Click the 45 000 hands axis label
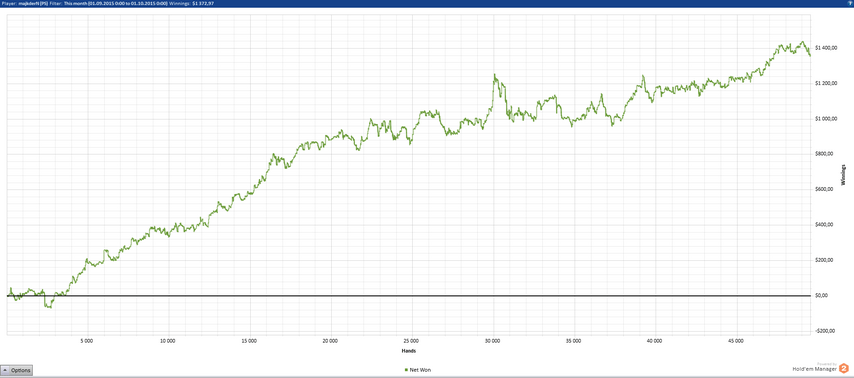The height and width of the screenshot is (378, 854). pyautogui.click(x=735, y=341)
